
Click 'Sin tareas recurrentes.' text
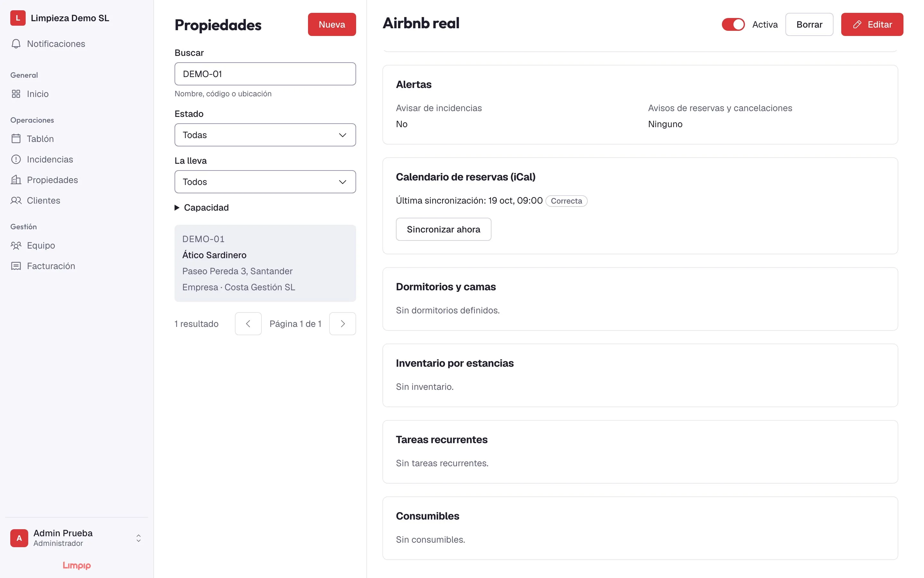(x=442, y=463)
